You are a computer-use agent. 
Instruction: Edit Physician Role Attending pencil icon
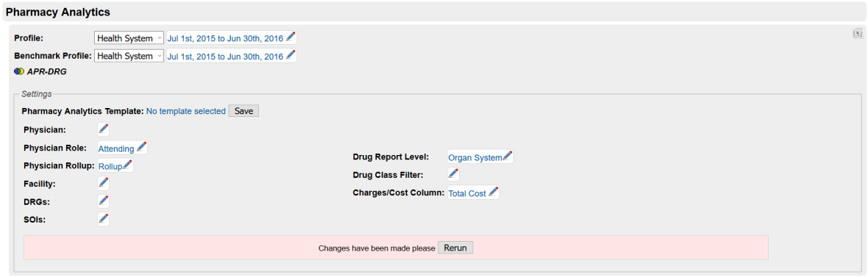click(x=141, y=148)
